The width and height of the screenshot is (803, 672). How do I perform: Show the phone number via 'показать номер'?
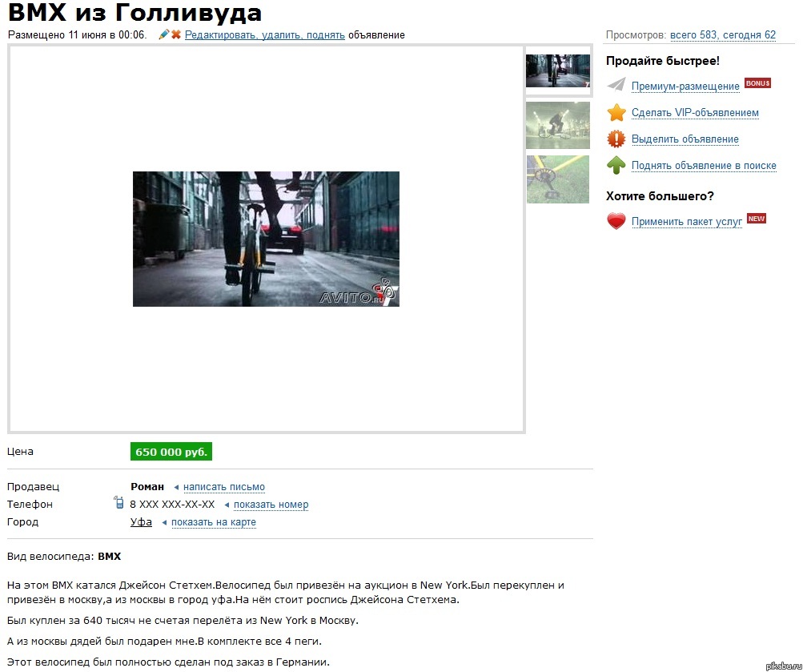point(271,505)
